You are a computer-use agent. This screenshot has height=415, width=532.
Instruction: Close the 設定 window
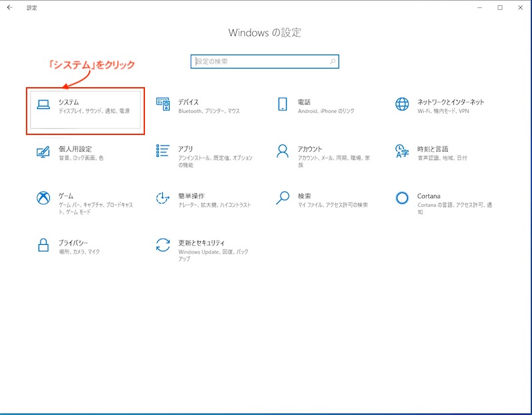click(x=520, y=7)
